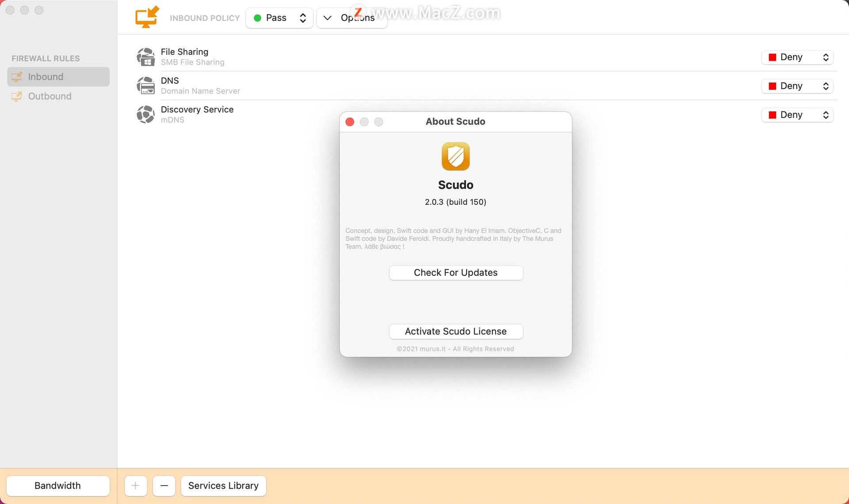
Task: Click the Discovery Service mDNS icon
Action: tap(145, 115)
